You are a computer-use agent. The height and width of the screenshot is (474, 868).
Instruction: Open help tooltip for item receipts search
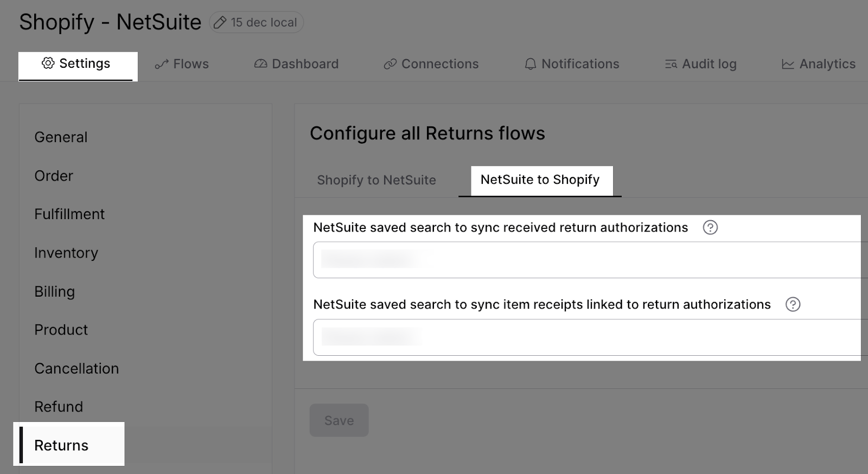point(793,304)
